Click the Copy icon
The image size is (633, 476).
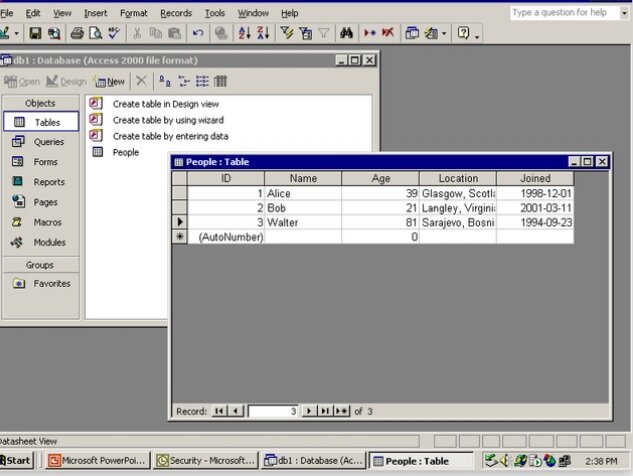tap(155, 33)
